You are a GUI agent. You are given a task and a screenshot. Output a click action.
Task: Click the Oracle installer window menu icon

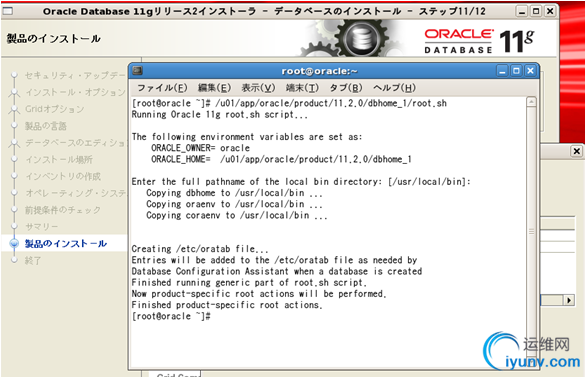[8, 11]
